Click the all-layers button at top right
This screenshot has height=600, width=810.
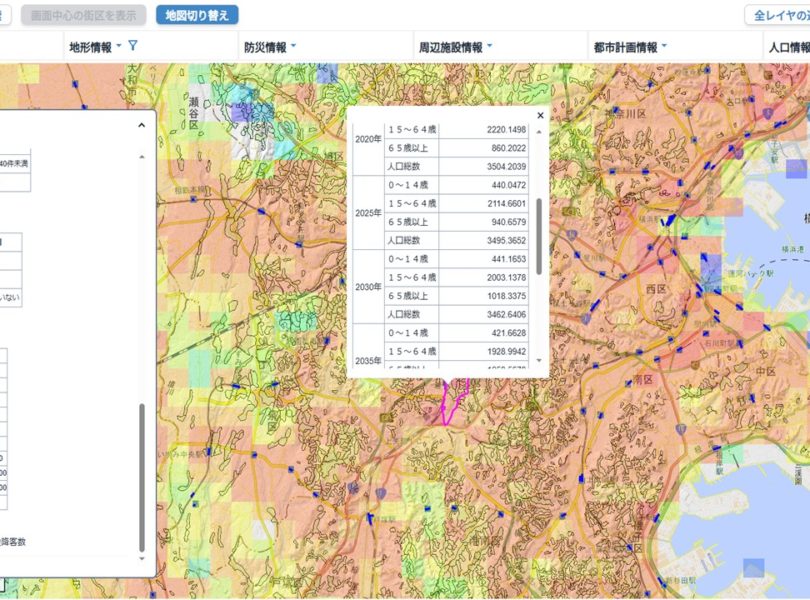pyautogui.click(x=778, y=15)
